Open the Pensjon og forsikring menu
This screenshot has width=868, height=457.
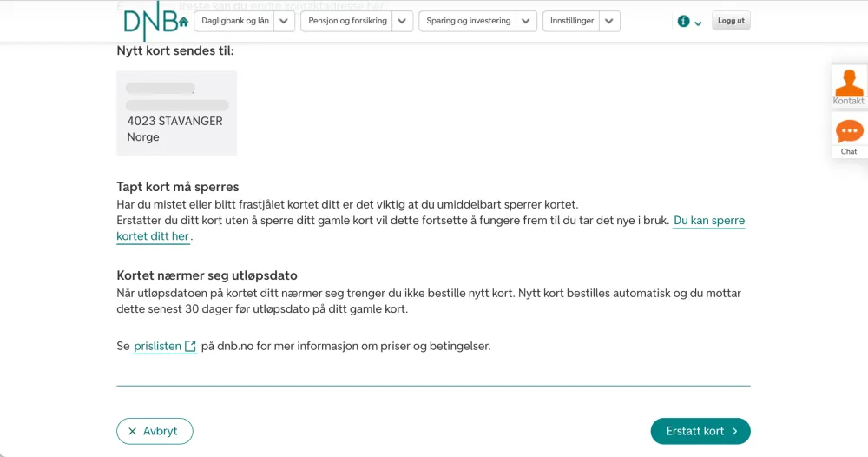[x=347, y=21]
